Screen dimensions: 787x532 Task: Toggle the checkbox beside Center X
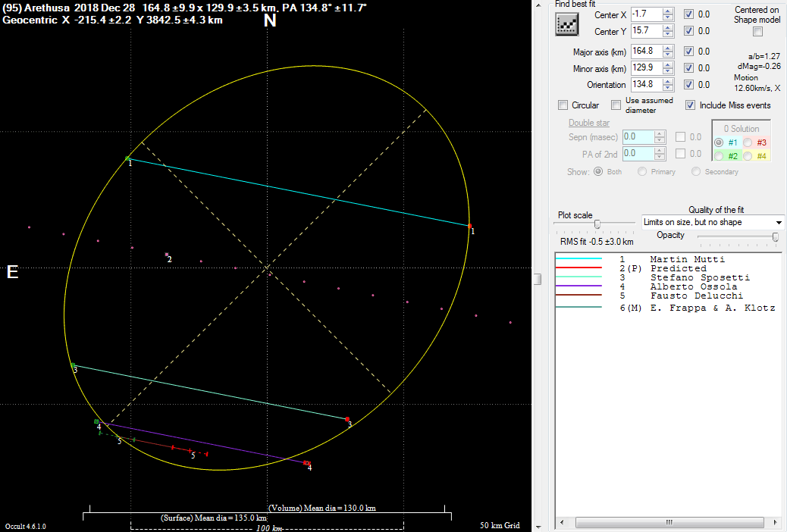pyautogui.click(x=689, y=14)
